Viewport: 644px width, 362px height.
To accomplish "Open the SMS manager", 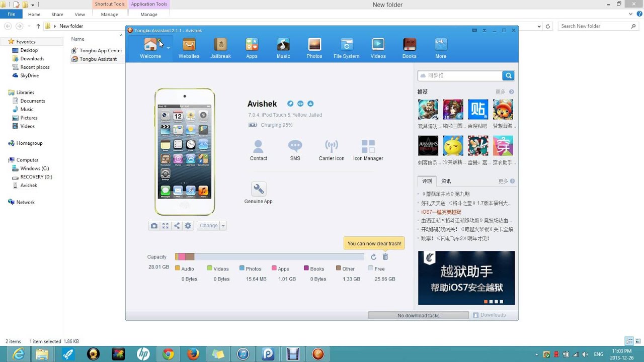I will (295, 150).
